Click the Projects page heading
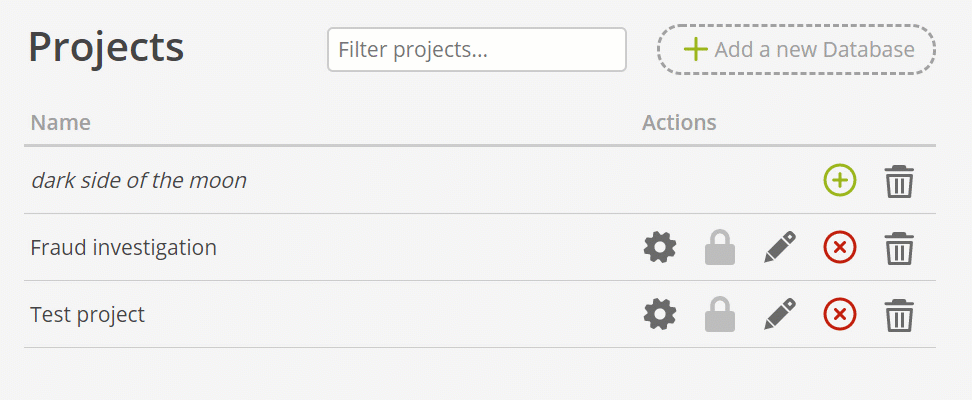The height and width of the screenshot is (400, 972). pyautogui.click(x=106, y=48)
